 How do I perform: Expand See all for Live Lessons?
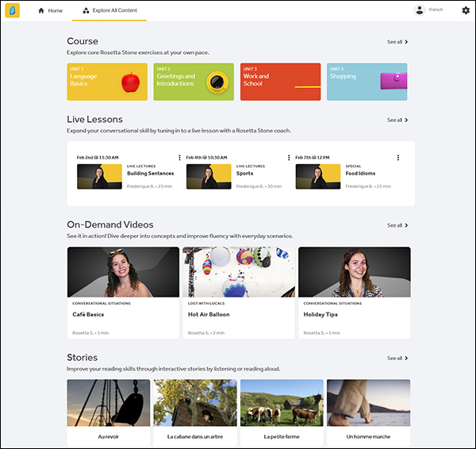click(397, 121)
